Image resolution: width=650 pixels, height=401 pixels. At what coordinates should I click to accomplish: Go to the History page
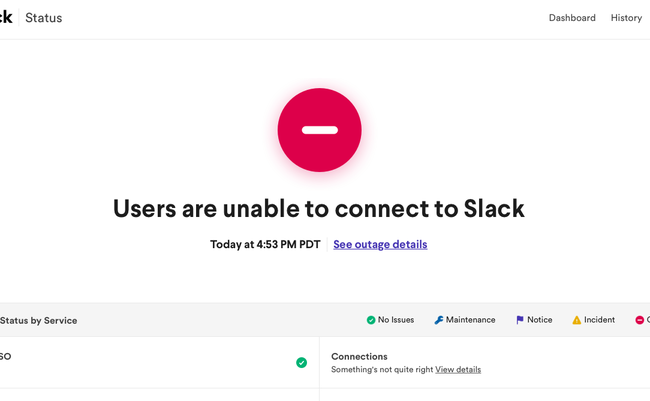(x=626, y=18)
